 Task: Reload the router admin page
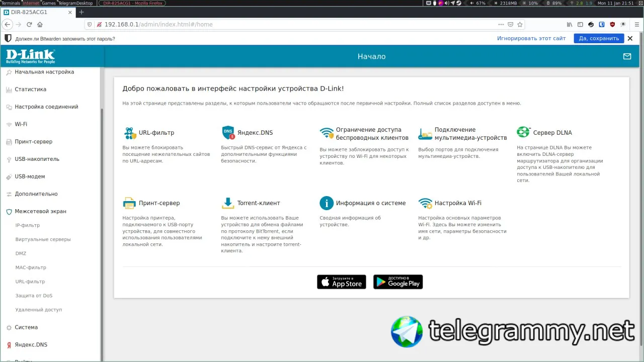(x=29, y=24)
